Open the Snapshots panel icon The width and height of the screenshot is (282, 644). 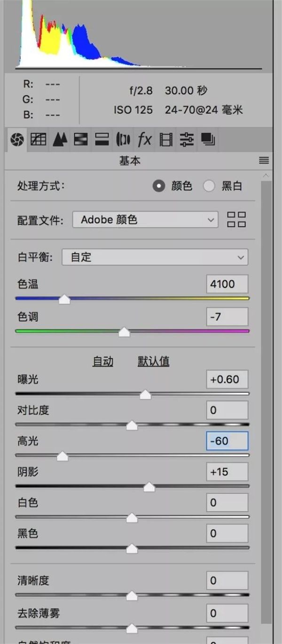pos(208,139)
